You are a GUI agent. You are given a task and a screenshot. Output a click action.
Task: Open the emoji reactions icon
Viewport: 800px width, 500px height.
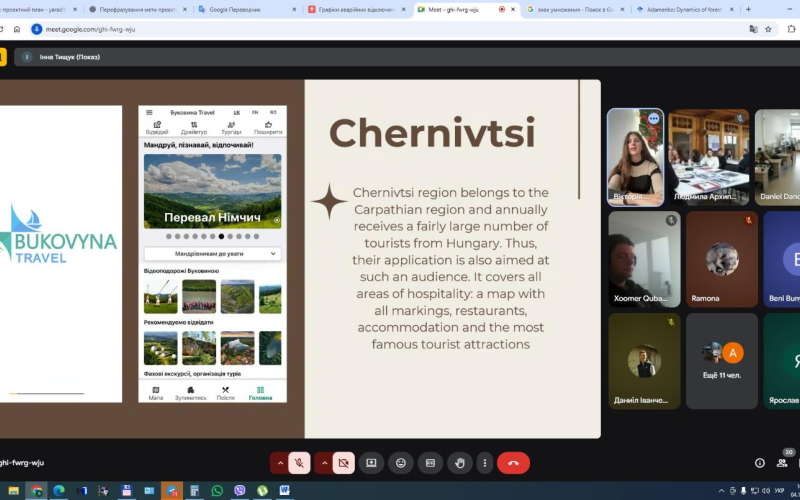point(401,463)
